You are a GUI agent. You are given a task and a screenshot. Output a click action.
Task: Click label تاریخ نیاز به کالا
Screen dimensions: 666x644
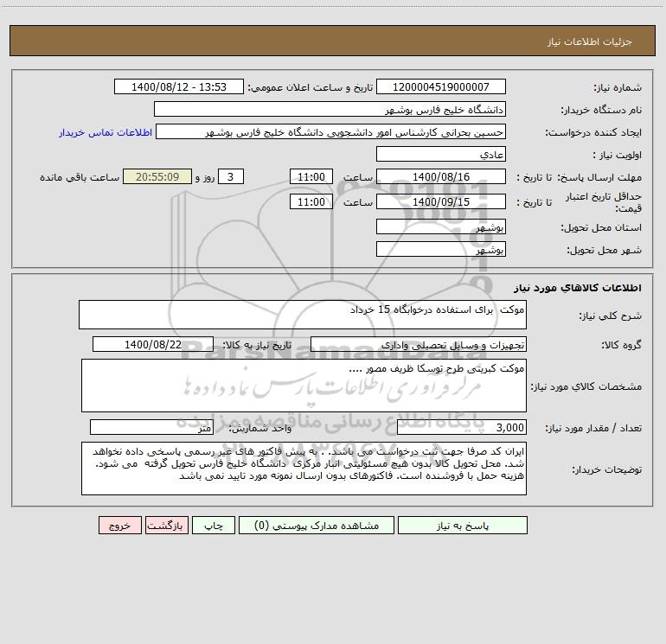[x=257, y=345]
